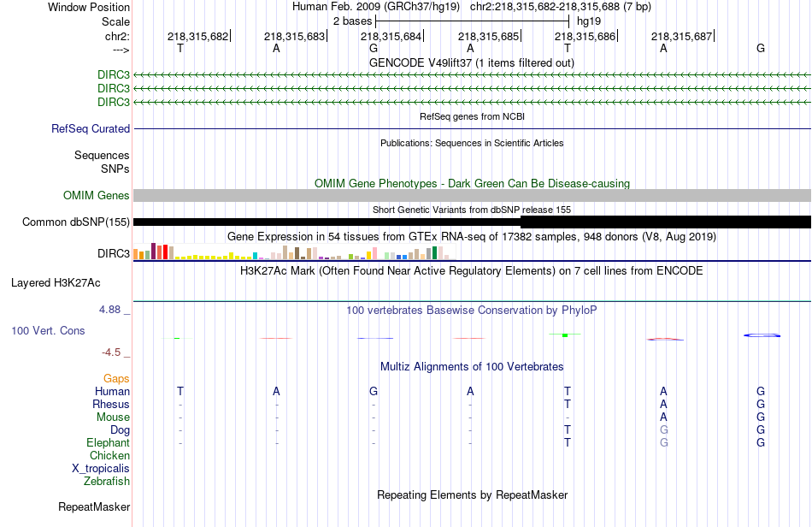The height and width of the screenshot is (527, 812).
Task: Click the RefSeq Curated track label
Action: 91,128
